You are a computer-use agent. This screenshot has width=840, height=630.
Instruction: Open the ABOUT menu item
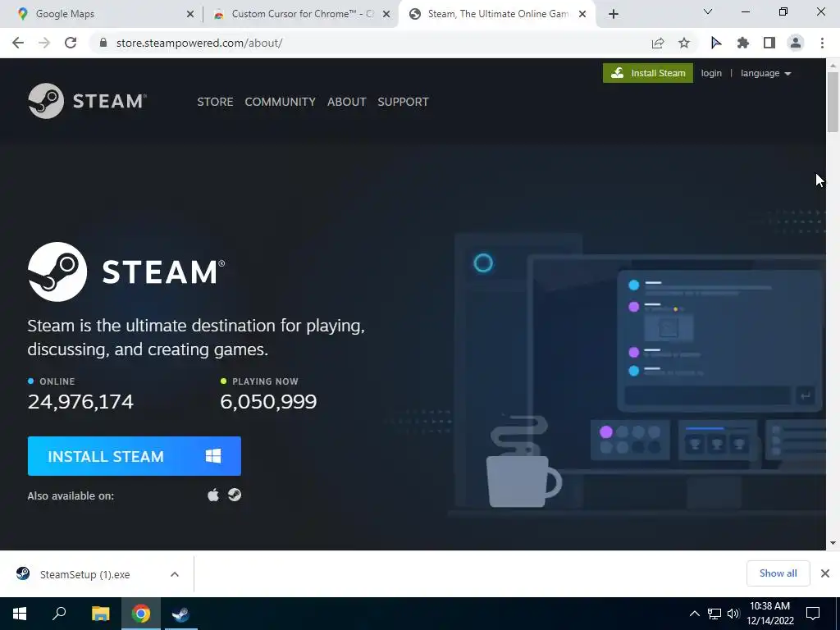point(347,102)
